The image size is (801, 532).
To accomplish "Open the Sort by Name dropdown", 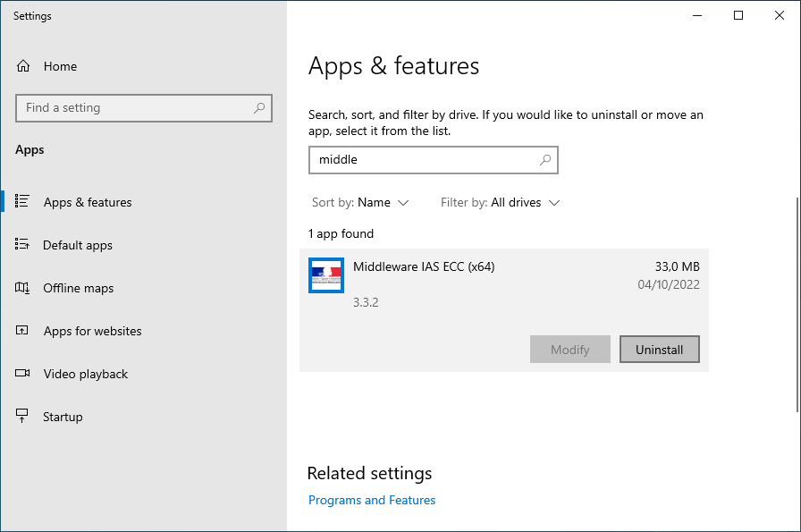I will [x=360, y=203].
